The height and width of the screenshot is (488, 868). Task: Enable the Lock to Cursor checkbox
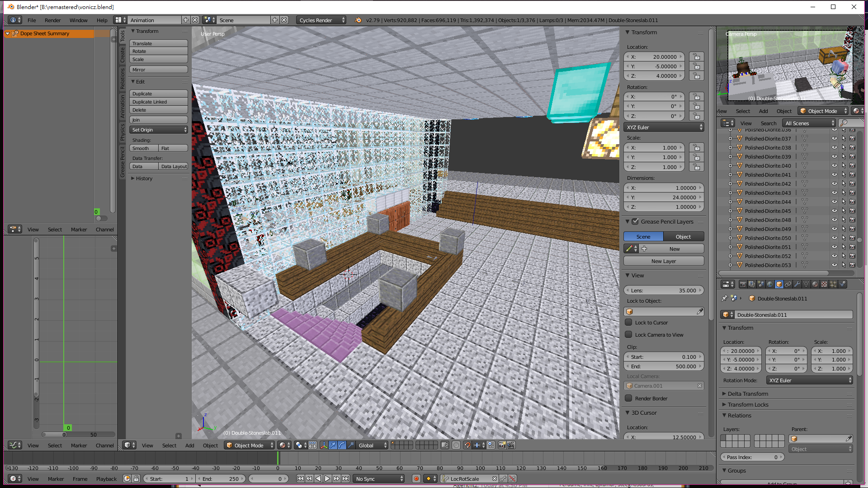pyautogui.click(x=628, y=322)
